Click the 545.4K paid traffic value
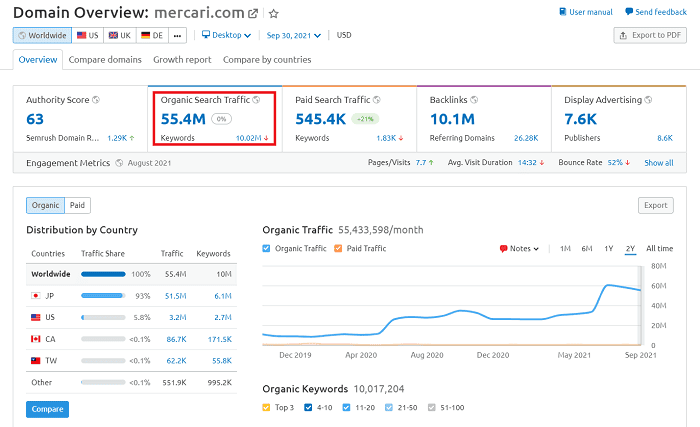This screenshot has height=427, width=700. point(321,119)
